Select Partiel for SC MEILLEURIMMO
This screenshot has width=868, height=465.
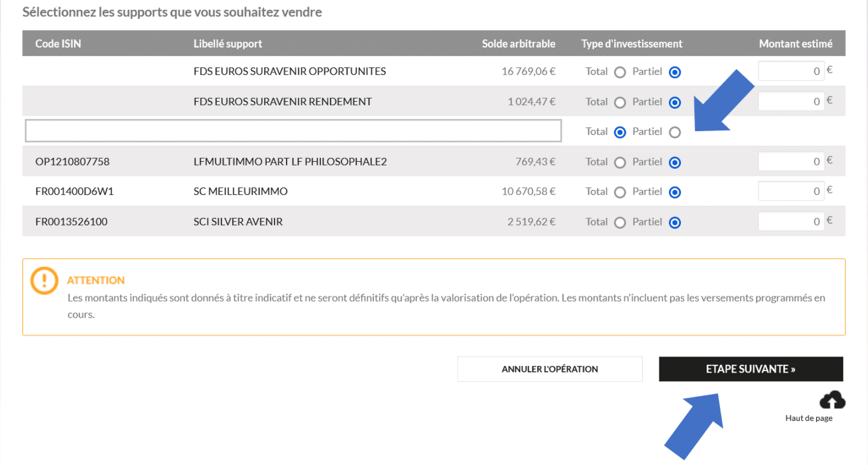pos(675,192)
